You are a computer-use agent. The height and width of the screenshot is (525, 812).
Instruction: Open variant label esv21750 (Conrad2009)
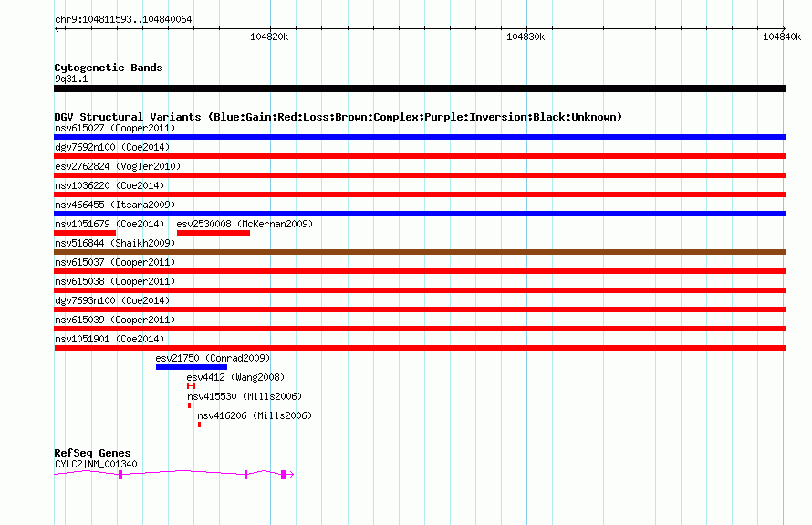coord(213,358)
